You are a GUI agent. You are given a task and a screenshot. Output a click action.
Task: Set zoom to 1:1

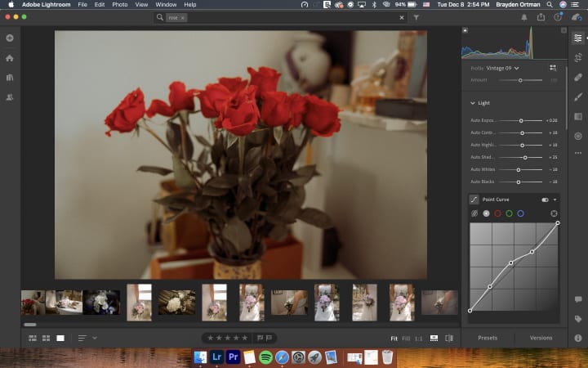tap(418, 339)
